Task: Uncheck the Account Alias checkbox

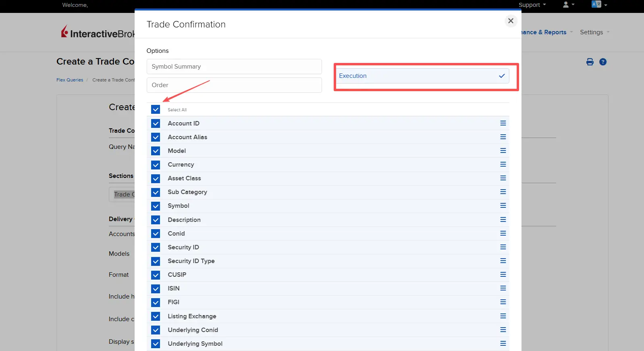Action: (156, 137)
